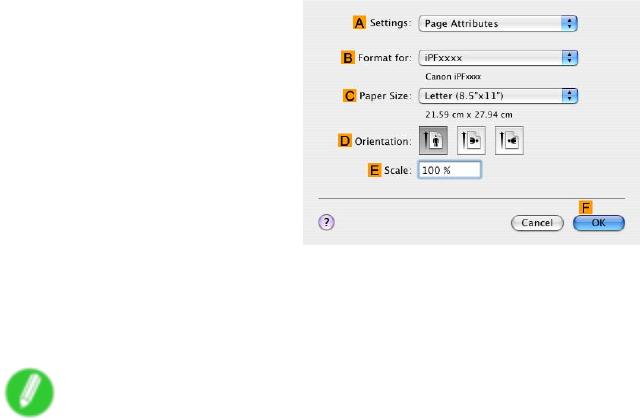640x420 pixels.
Task: Open the purple question mark help button
Action: pos(326,222)
